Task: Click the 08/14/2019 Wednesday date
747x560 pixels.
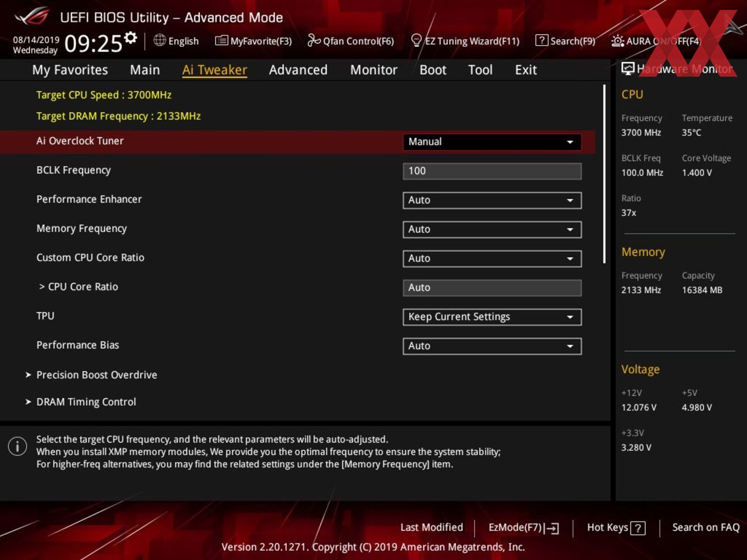Action: 36,45
